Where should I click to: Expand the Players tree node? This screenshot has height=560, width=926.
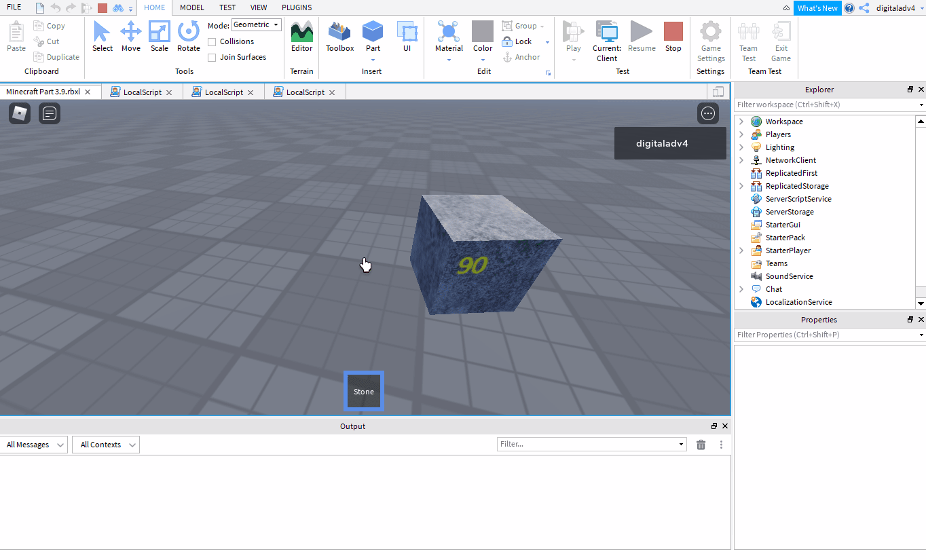tap(741, 134)
